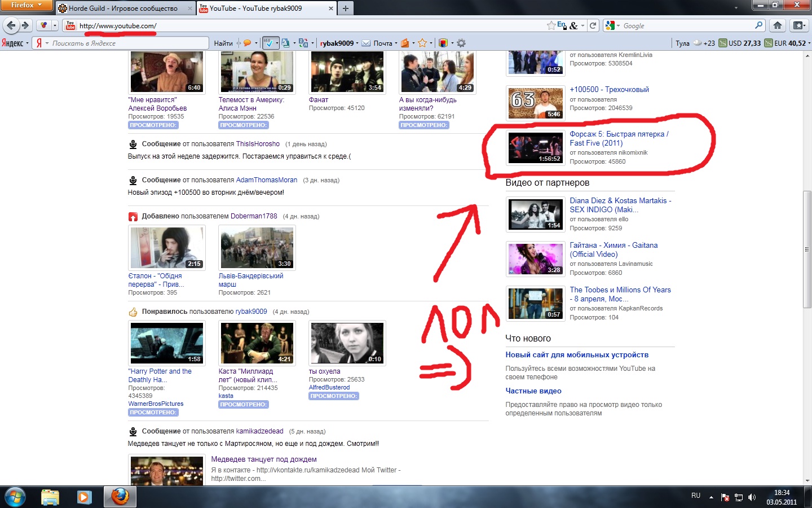This screenshot has width=812, height=508.
Task: Open the ThisIsHorosho user link
Action: pyautogui.click(x=258, y=144)
